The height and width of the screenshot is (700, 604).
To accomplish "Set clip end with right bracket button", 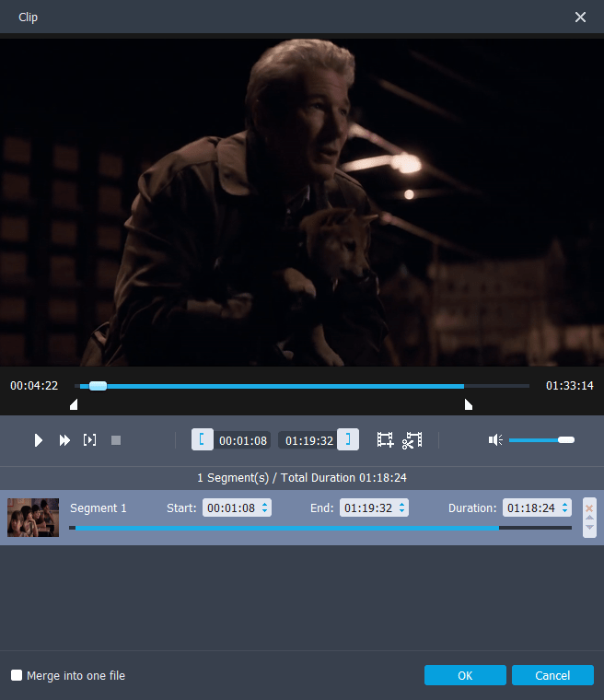I will click(348, 439).
